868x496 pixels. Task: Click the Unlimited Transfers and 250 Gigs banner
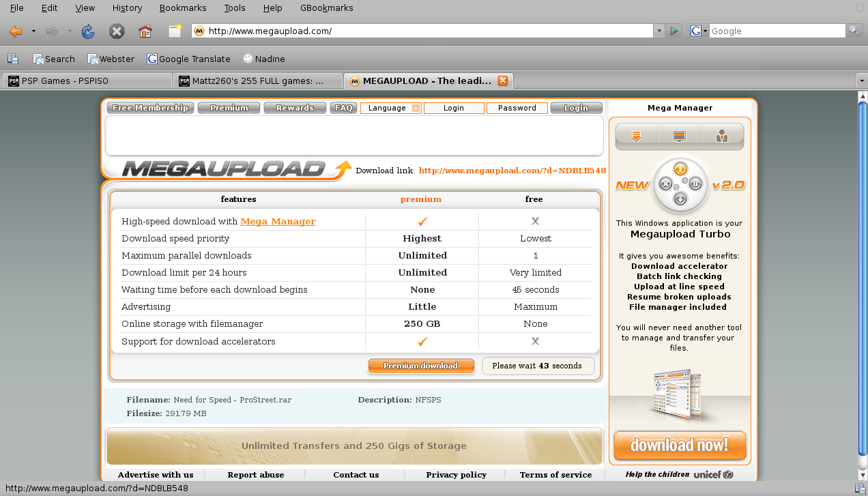354,446
